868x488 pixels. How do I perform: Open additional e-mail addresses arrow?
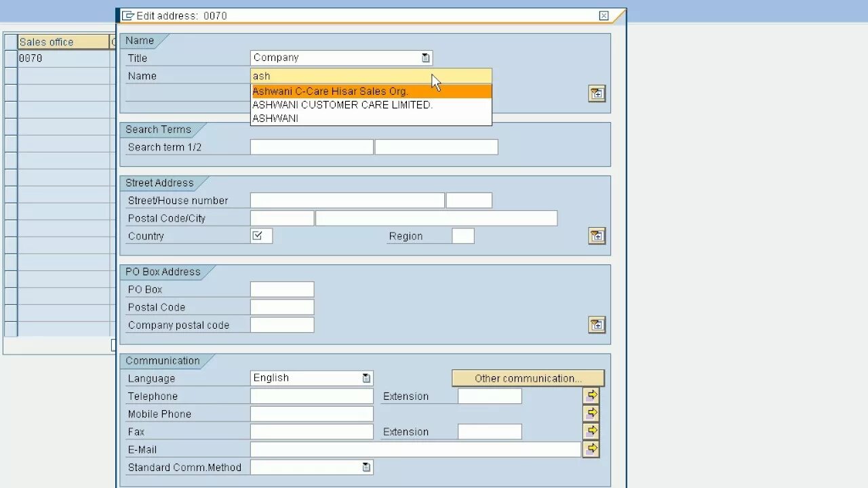[591, 449]
